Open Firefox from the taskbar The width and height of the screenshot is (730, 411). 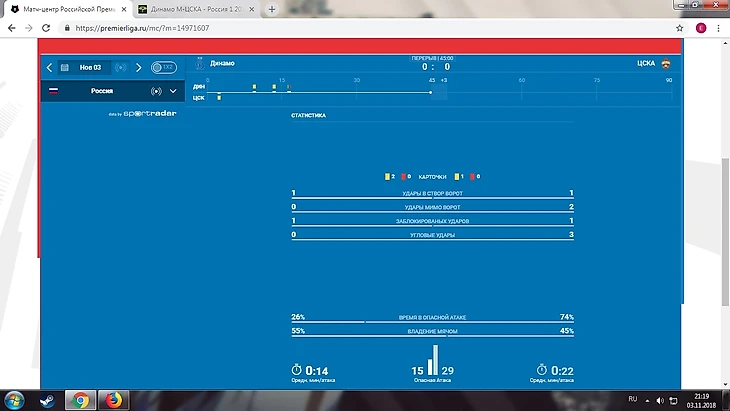[114, 400]
